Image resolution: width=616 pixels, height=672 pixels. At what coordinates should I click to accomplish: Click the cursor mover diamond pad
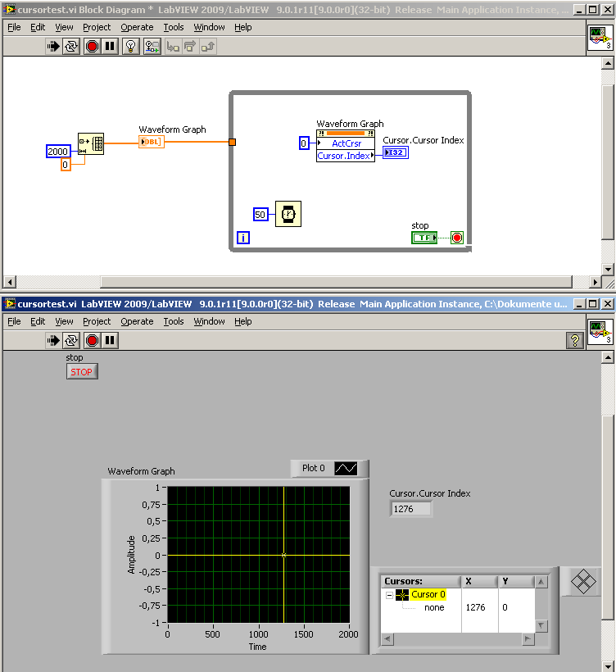(x=582, y=582)
